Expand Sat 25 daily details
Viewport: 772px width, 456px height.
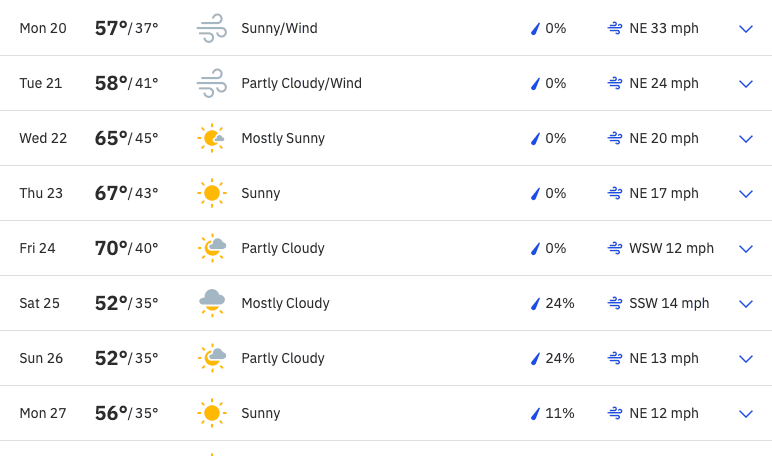pyautogui.click(x=746, y=304)
